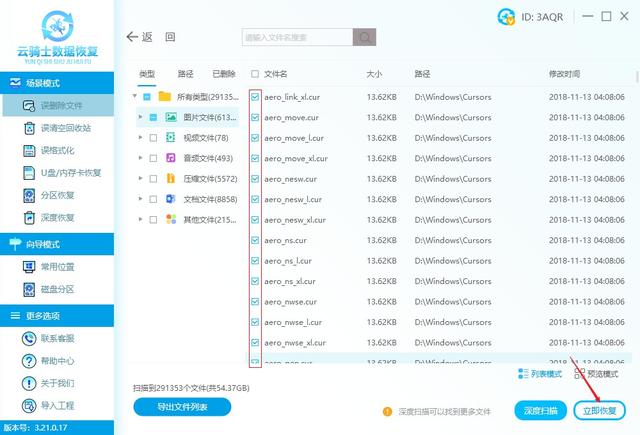This screenshot has height=435, width=640.
Task: Click the orange deep scan hint icon
Action: [387, 411]
